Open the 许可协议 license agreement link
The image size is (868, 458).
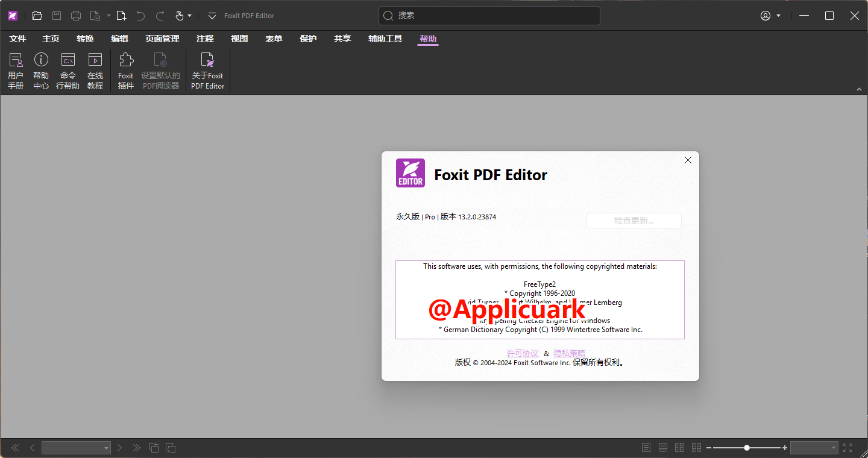[522, 353]
